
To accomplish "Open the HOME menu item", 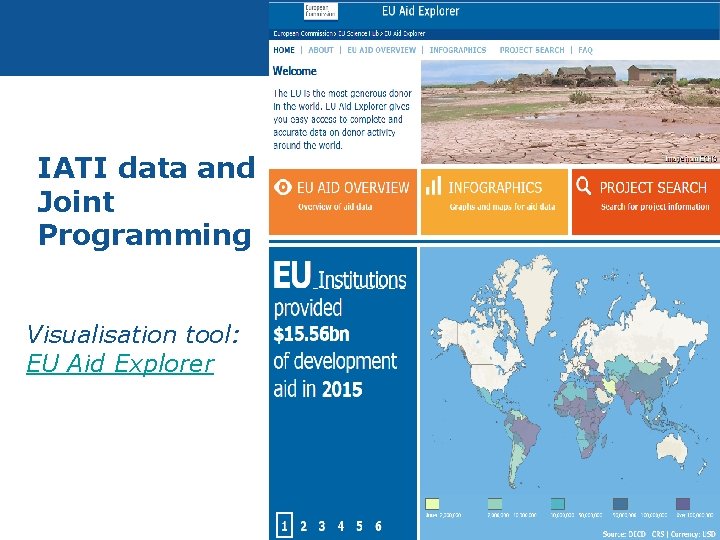I will pos(284,50).
